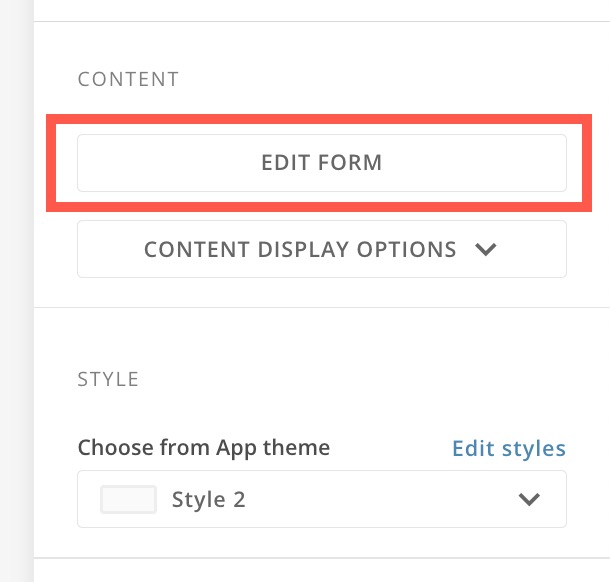The image size is (610, 582).
Task: Click the "Style 2" text in the dropdown
Action: [208, 499]
